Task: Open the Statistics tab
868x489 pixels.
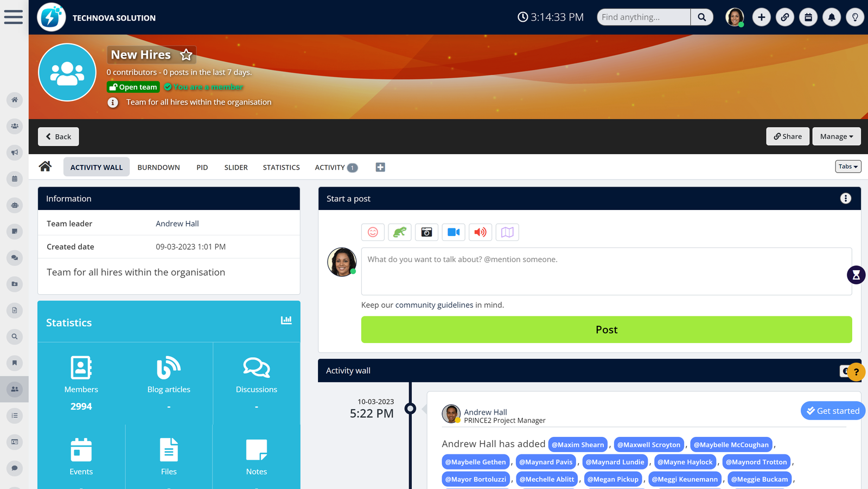Action: point(281,167)
